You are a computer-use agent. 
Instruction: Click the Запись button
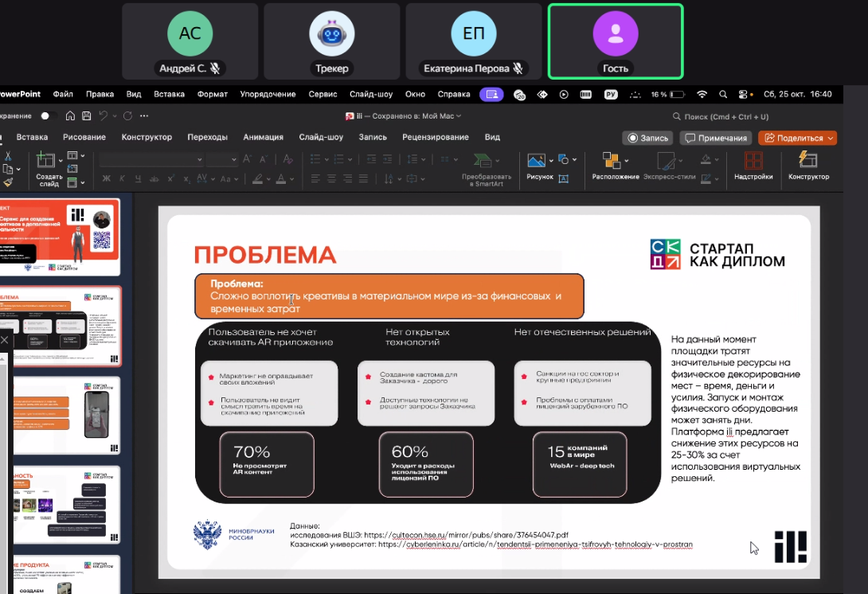click(647, 138)
